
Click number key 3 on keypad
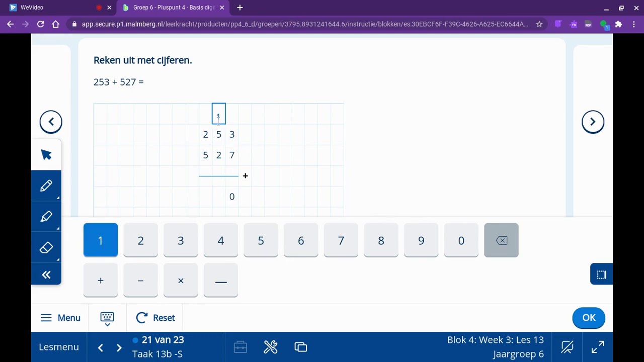click(x=181, y=240)
